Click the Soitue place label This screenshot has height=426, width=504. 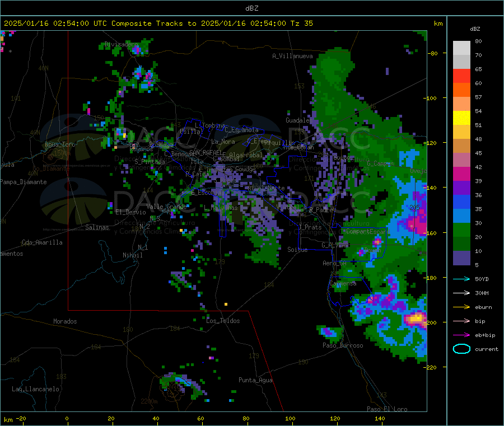pyautogui.click(x=297, y=250)
